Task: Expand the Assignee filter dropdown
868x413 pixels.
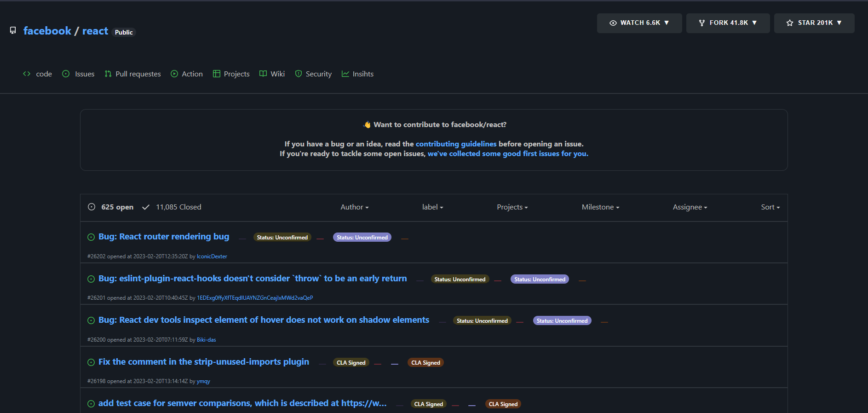Action: 690,207
